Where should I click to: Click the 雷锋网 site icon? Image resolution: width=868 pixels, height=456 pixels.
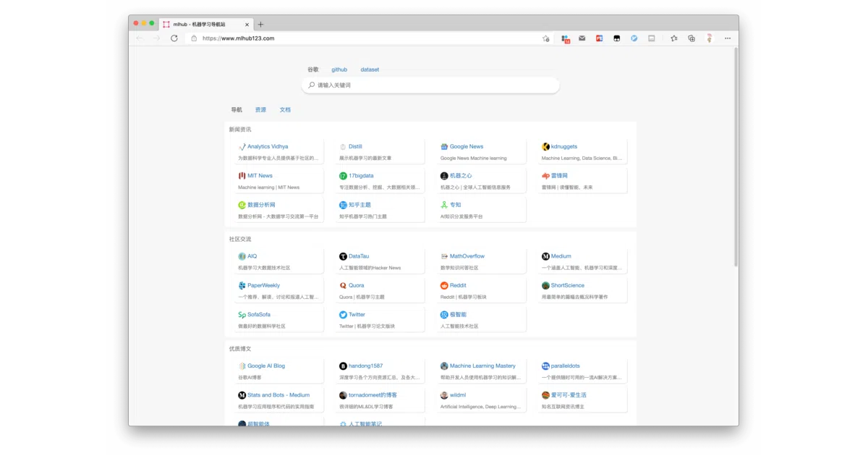tap(545, 176)
